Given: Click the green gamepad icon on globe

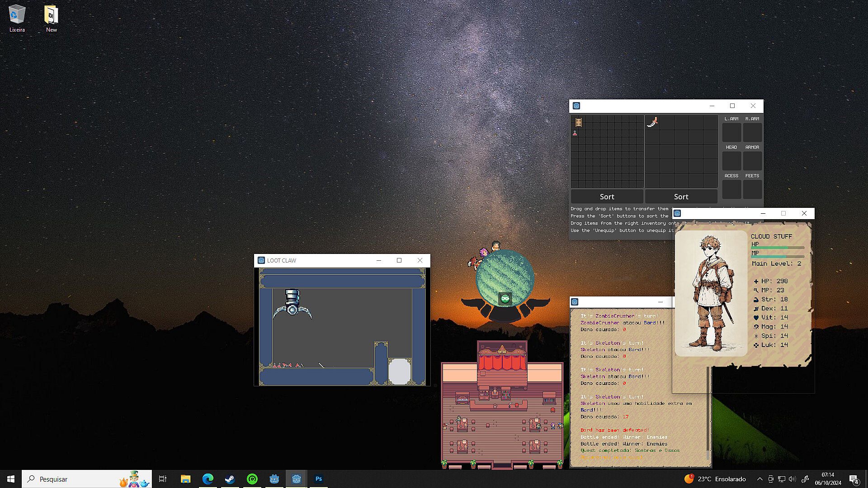Looking at the screenshot, I should pos(505,298).
